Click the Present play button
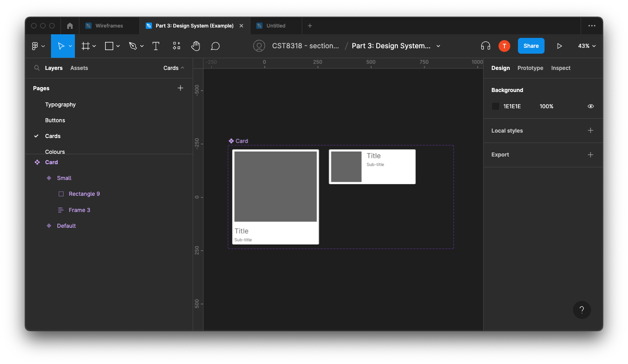This screenshot has height=364, width=628. coord(559,46)
